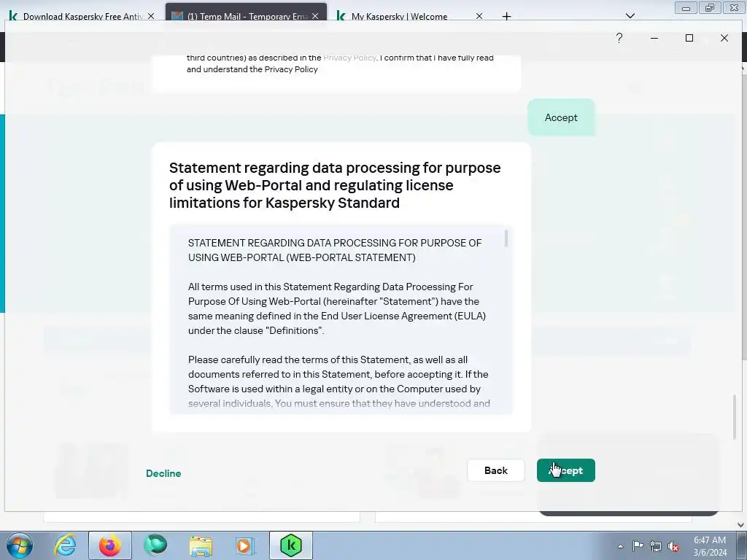Accept the Web-Portal statement

pyautogui.click(x=565, y=470)
